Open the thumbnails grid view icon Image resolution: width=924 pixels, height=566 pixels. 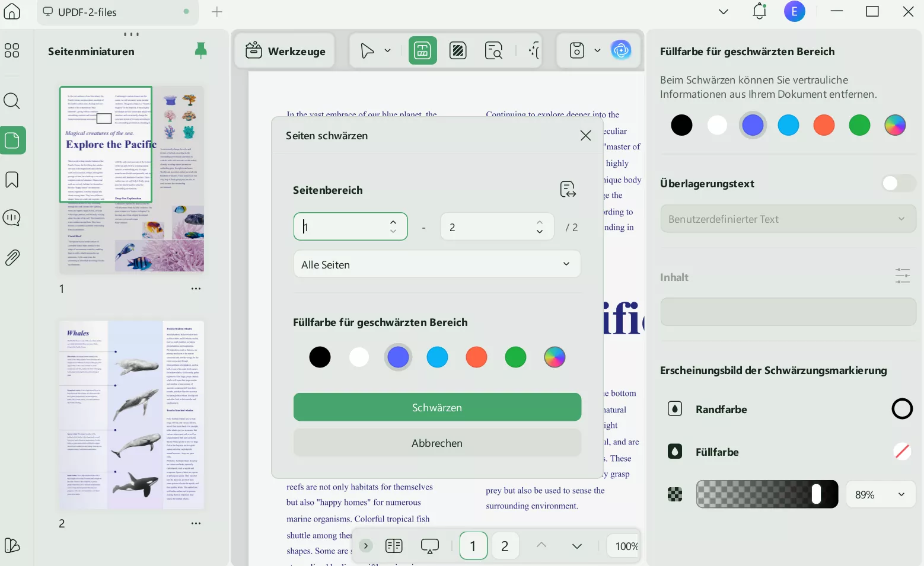tap(12, 51)
